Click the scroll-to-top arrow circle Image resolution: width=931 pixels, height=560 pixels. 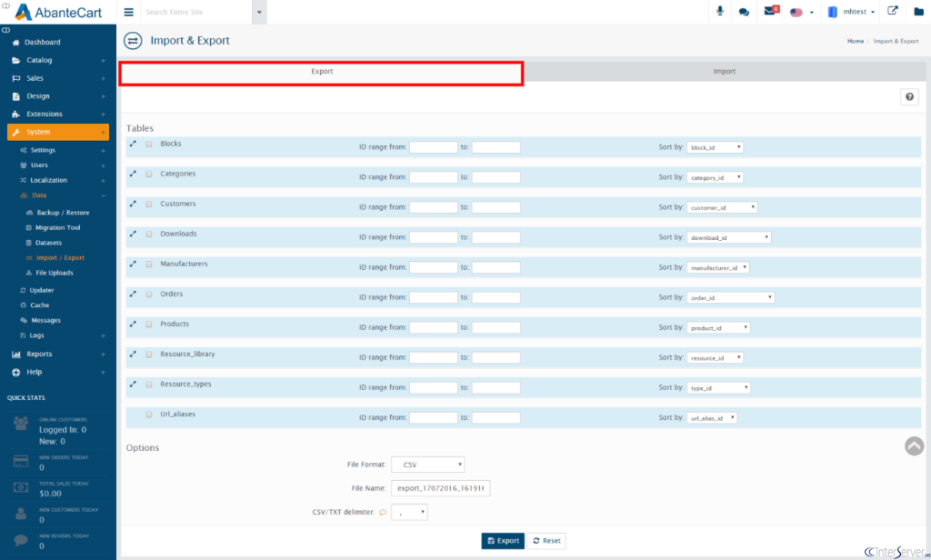tap(914, 446)
